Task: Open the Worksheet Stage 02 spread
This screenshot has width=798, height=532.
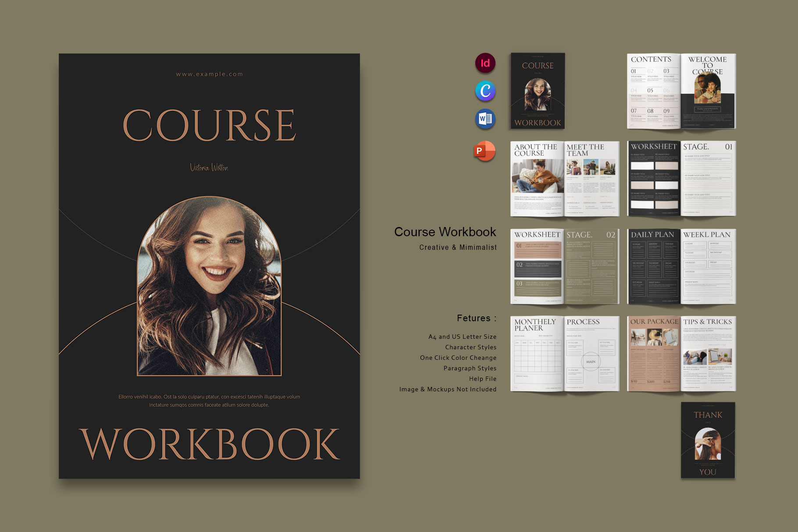Action: point(565,266)
